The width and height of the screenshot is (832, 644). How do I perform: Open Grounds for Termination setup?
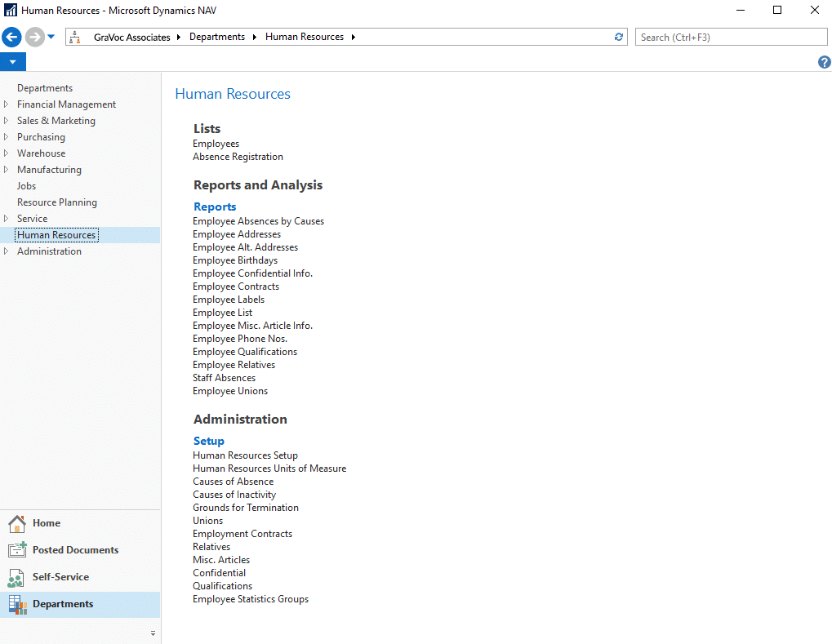[246, 508]
